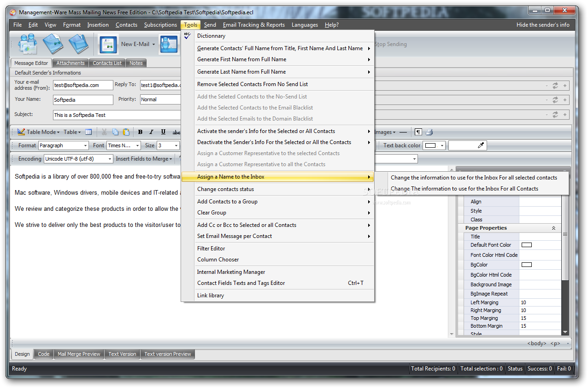588x388 pixels.
Task: Click the plus icon in the Priority row
Action: coord(565,100)
